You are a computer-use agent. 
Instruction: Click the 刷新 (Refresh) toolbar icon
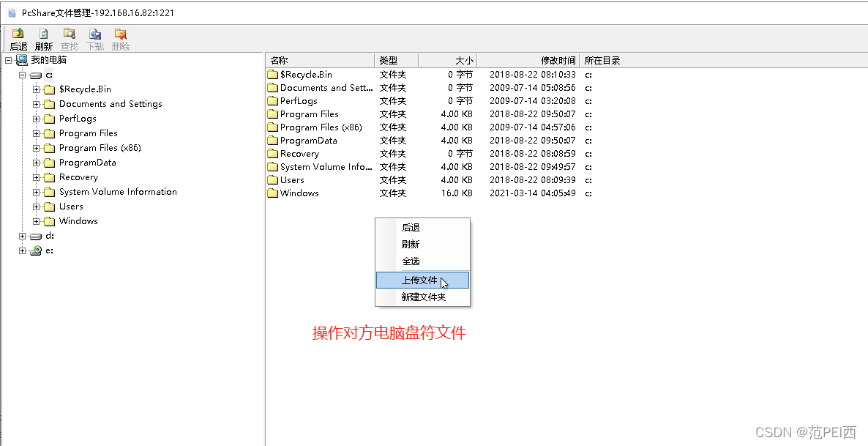coord(43,34)
